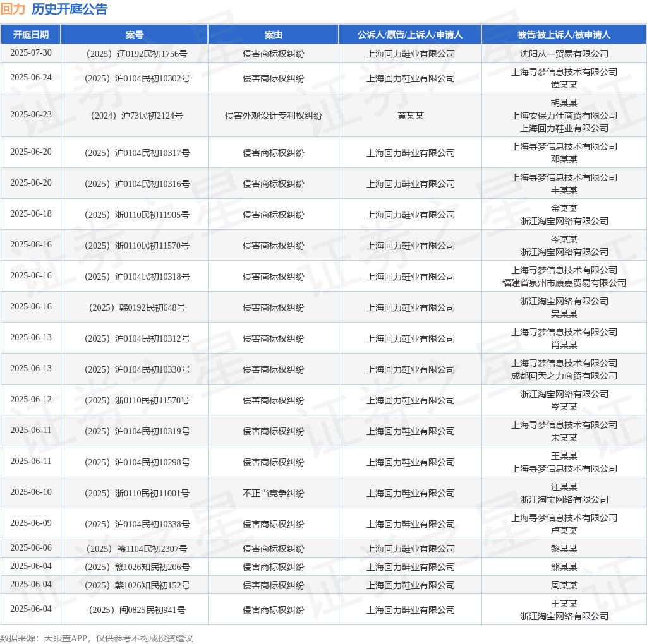Screen dimensions: 647x644
Task: Click defendant 卢某某
Action: tap(564, 530)
